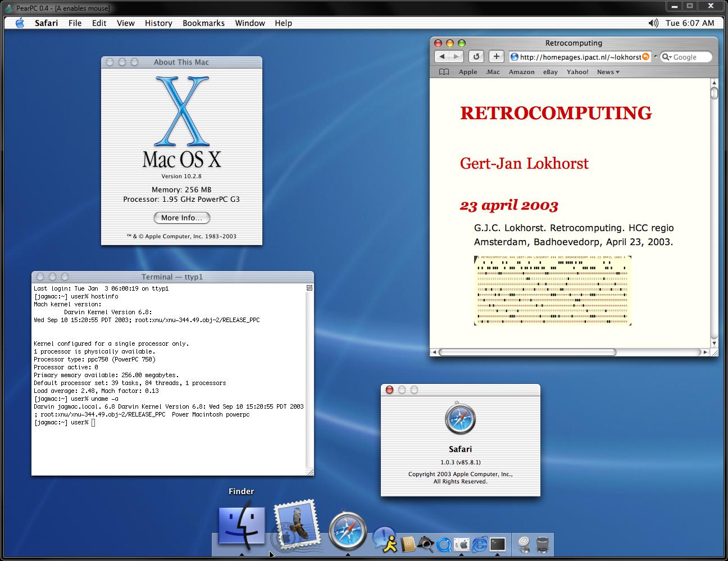Click the Terminal window title bar
Viewport: 728px width, 561px height.
point(172,277)
